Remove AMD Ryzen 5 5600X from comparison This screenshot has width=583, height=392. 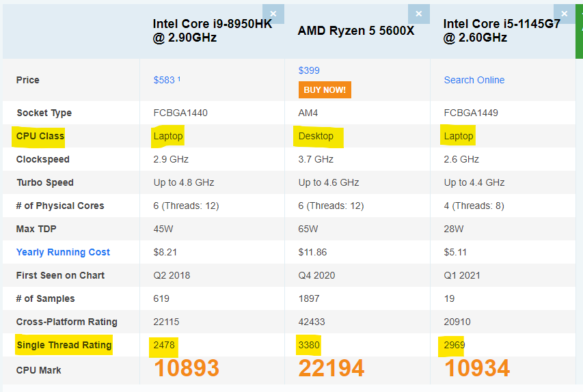(x=419, y=14)
